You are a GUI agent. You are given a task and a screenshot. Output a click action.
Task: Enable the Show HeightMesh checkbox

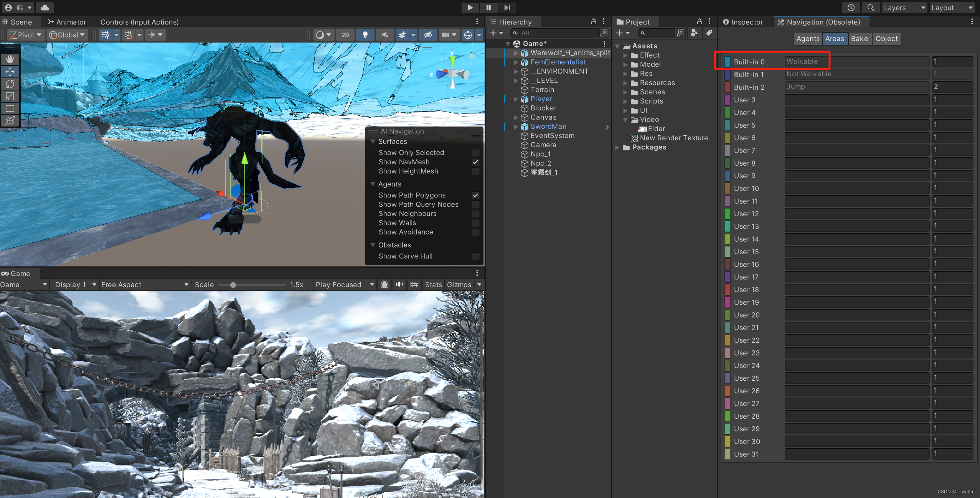475,171
